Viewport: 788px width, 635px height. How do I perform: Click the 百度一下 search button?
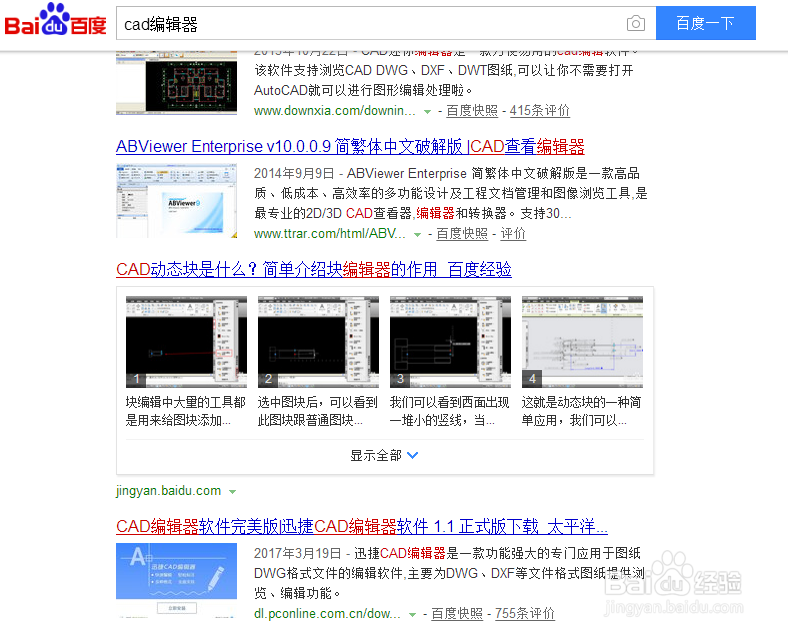tap(706, 23)
